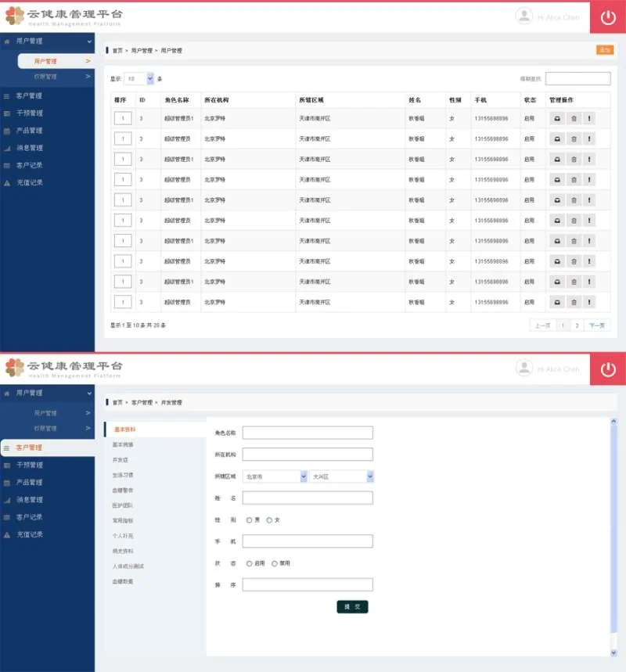Click the exclamation icon in the second table row
This screenshot has height=672, width=626.
[588, 138]
